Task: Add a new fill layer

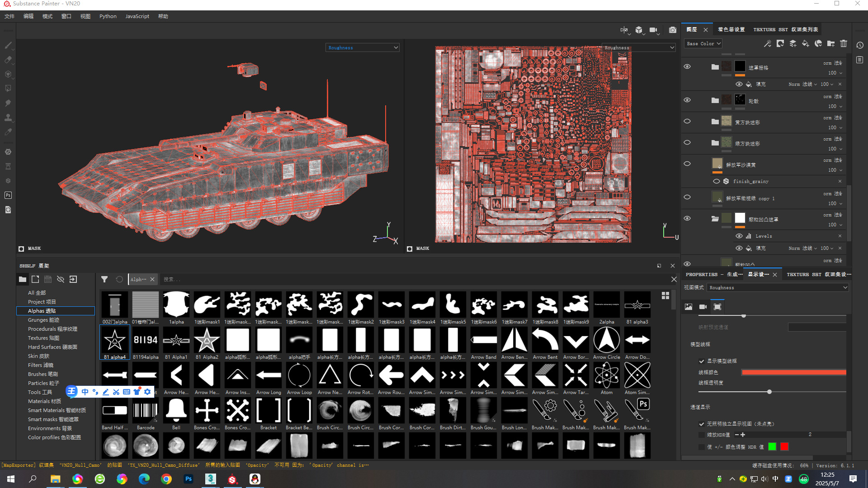Action: coord(806,44)
